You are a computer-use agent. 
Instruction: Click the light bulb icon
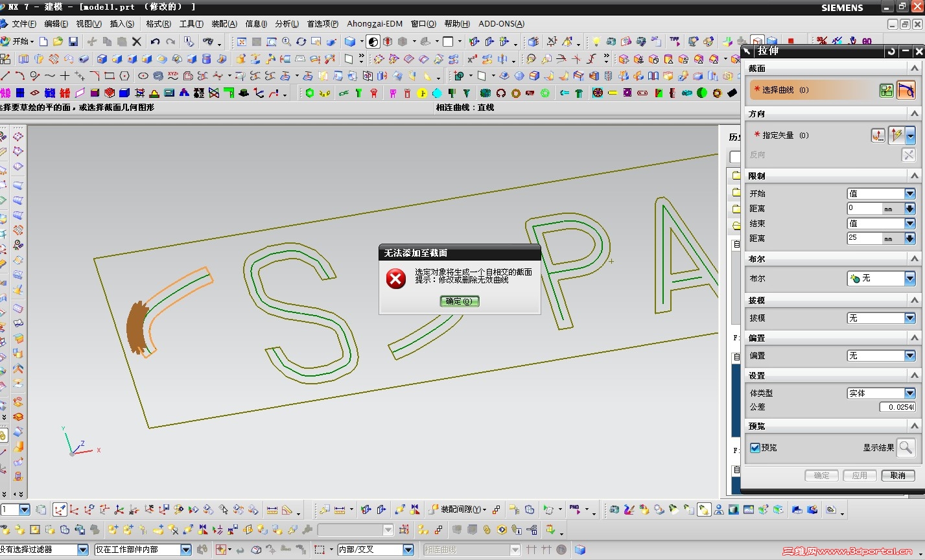point(596,41)
